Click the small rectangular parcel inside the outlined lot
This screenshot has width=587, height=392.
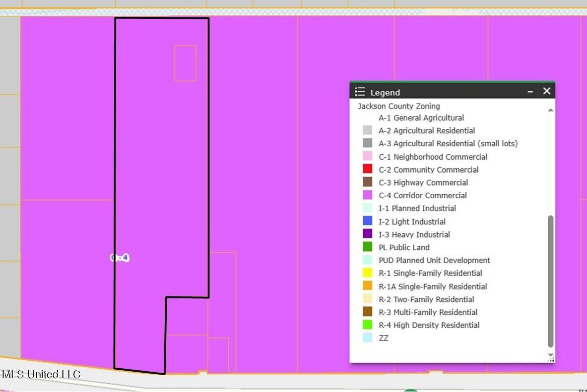pyautogui.click(x=185, y=63)
